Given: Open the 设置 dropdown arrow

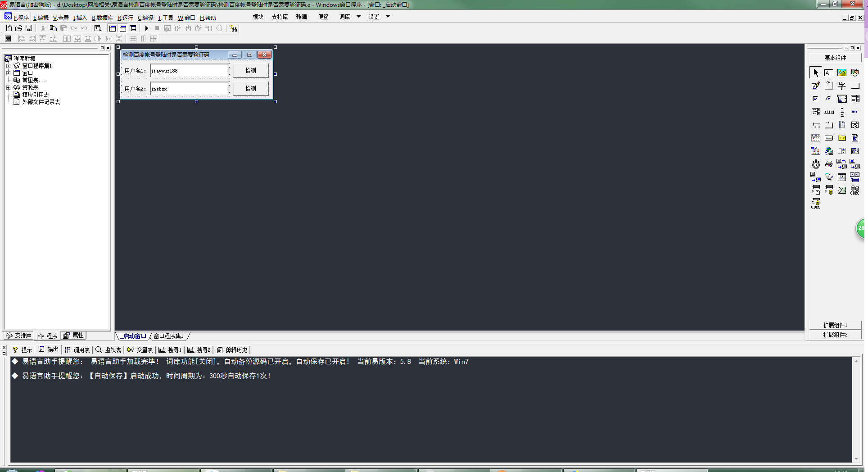Looking at the screenshot, I should [x=388, y=17].
